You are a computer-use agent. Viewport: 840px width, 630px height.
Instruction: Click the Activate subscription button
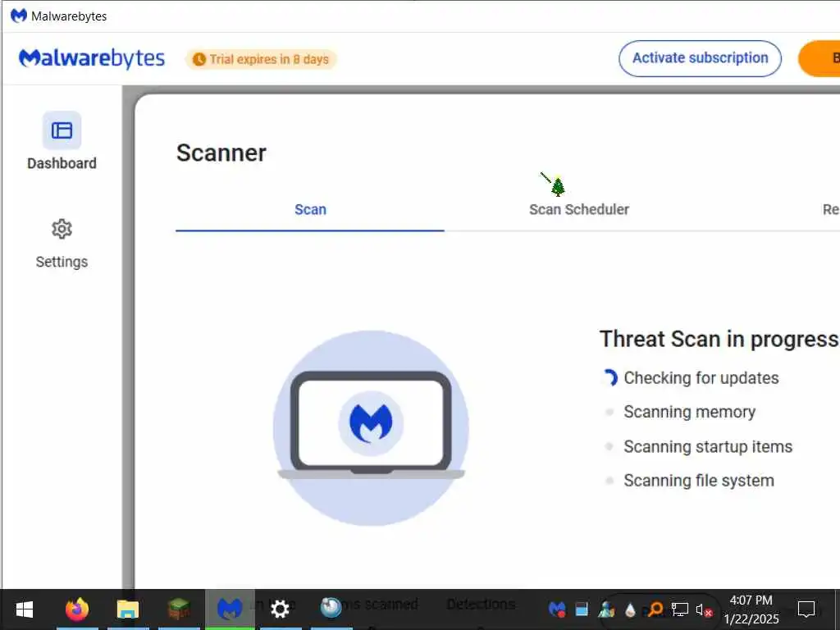click(700, 58)
